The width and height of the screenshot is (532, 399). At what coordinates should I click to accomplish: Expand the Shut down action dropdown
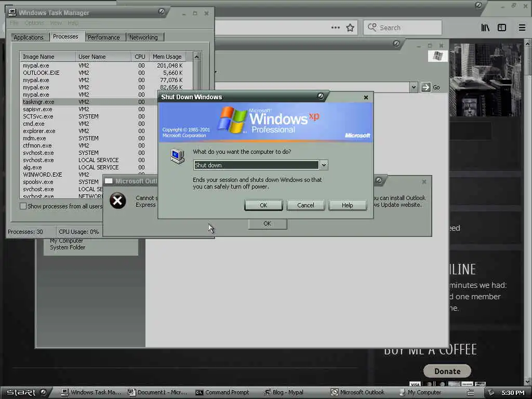[x=324, y=165]
